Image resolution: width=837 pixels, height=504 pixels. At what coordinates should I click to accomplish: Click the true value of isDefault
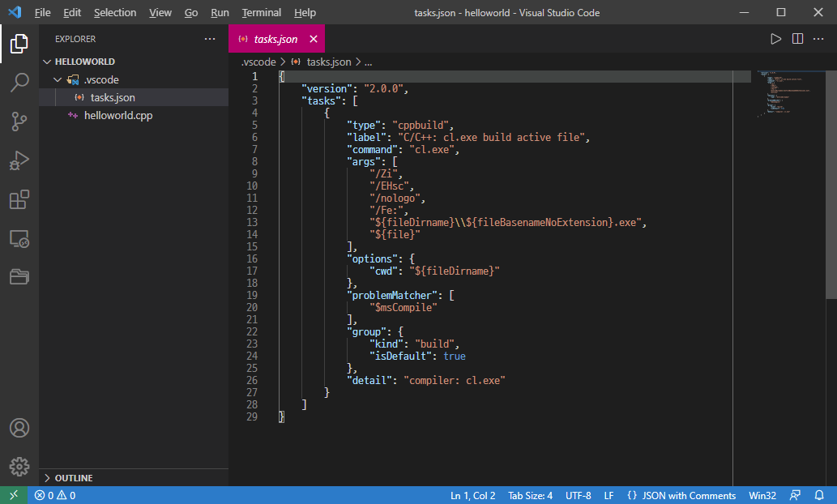[x=455, y=356]
